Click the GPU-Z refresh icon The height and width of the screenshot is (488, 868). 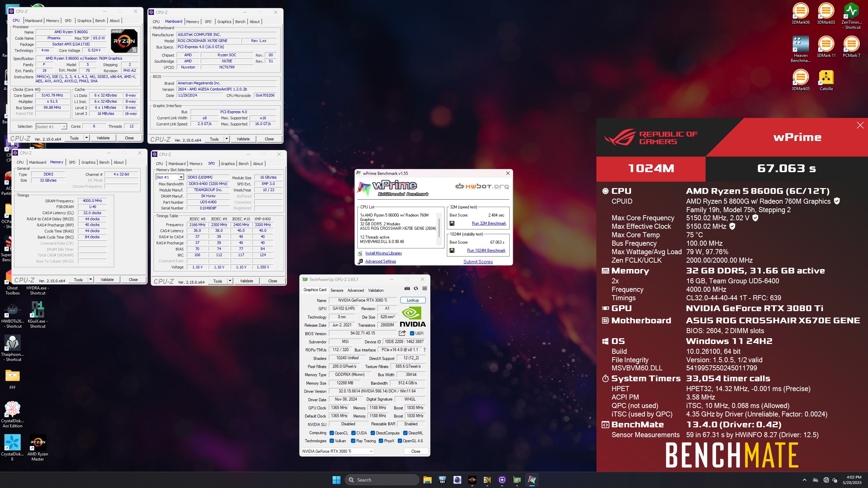point(416,288)
